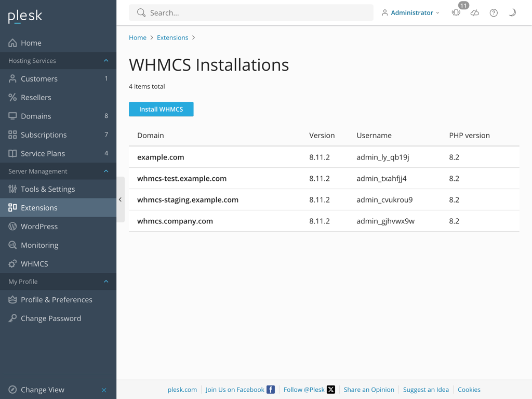
Task: Open the help question mark icon
Action: pyautogui.click(x=493, y=12)
